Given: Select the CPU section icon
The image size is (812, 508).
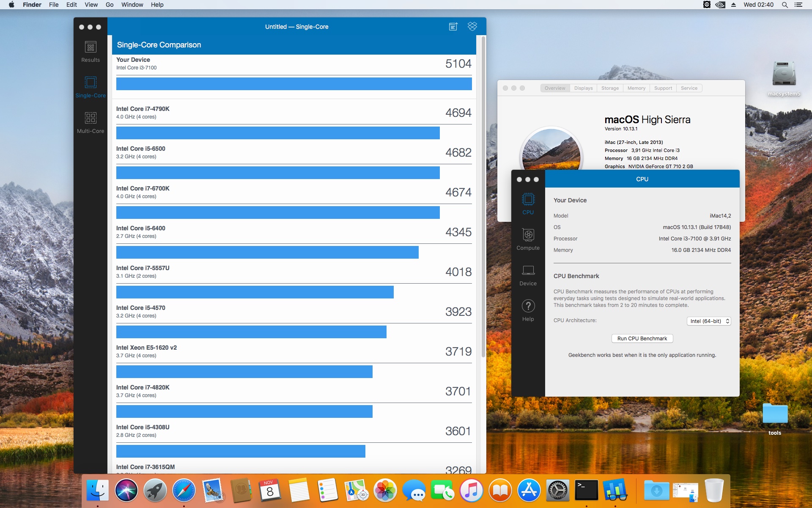Looking at the screenshot, I should [528, 203].
